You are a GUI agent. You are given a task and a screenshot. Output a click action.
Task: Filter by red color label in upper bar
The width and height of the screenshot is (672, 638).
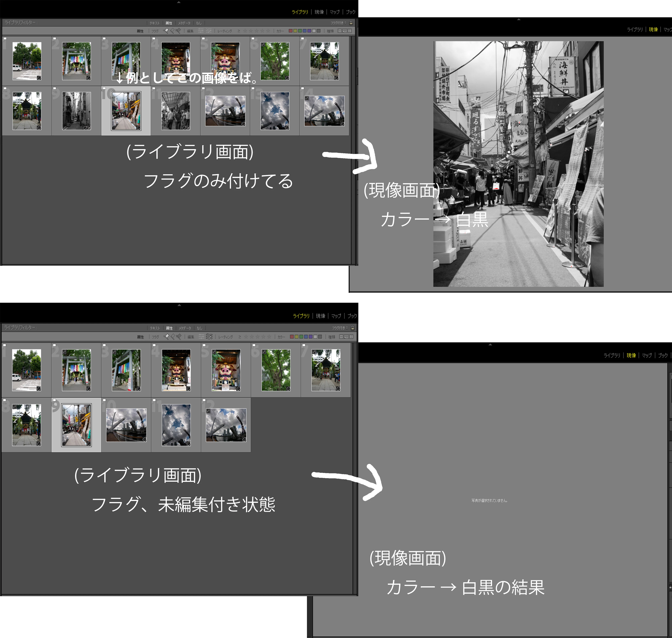[x=291, y=31]
